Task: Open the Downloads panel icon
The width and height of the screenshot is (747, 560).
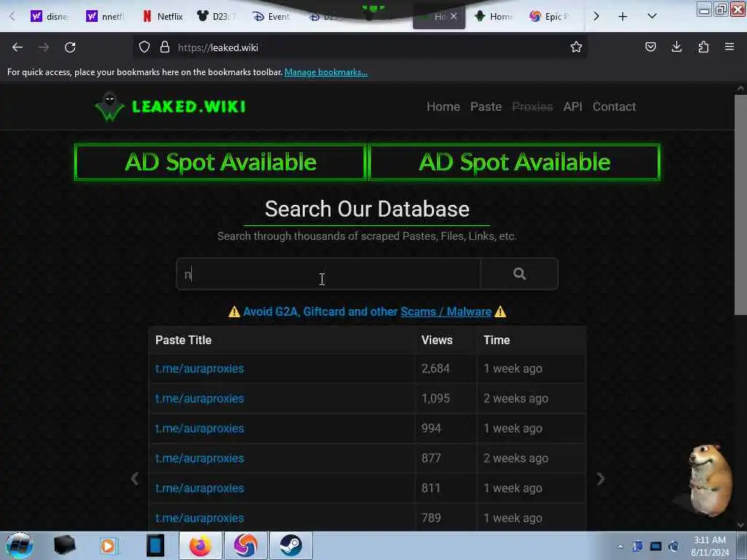Action: [676, 47]
